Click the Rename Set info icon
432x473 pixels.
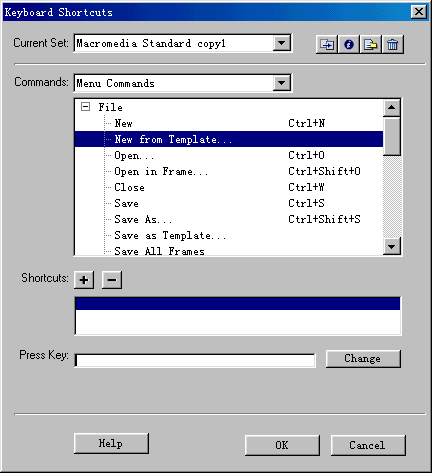(x=349, y=44)
